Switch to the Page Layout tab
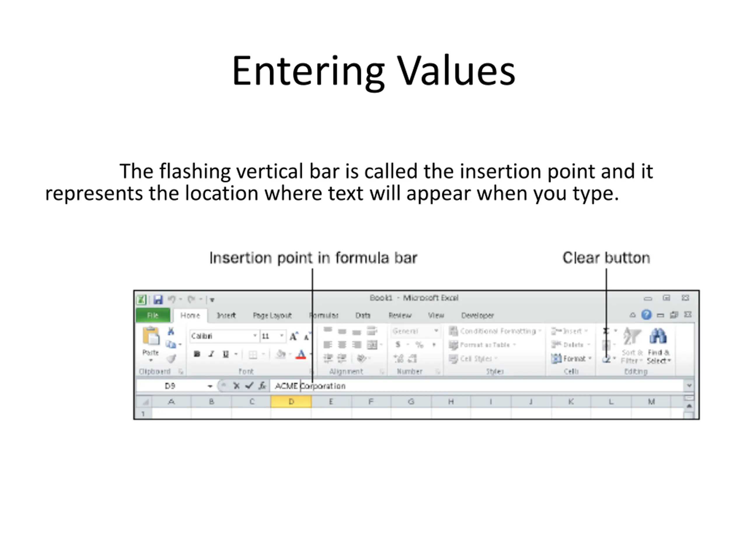This screenshot has height=560, width=747. click(x=272, y=315)
